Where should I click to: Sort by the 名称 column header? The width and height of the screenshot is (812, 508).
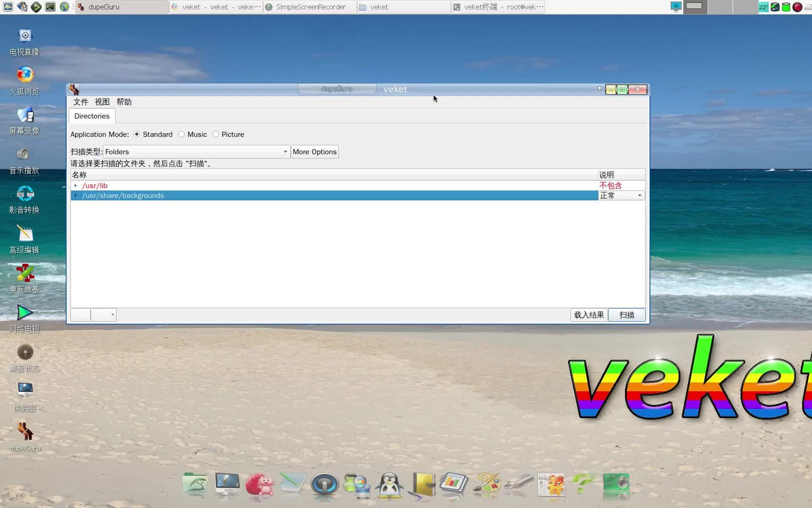[334, 175]
